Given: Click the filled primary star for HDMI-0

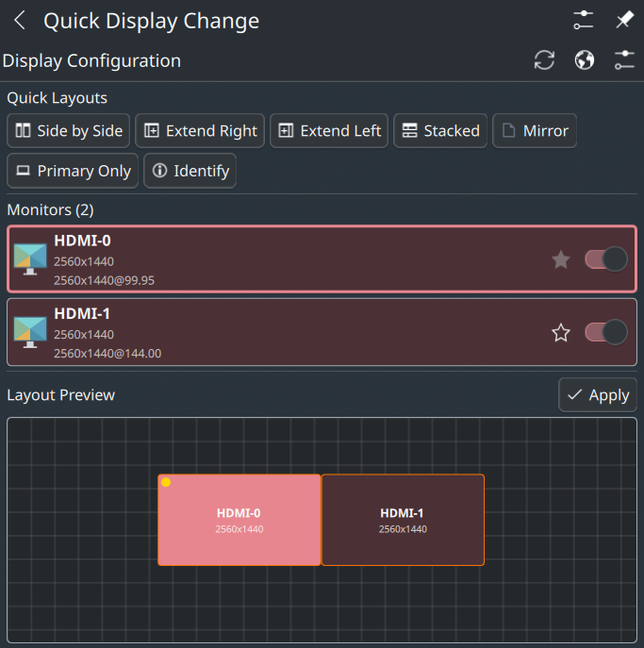Looking at the screenshot, I should [561, 259].
